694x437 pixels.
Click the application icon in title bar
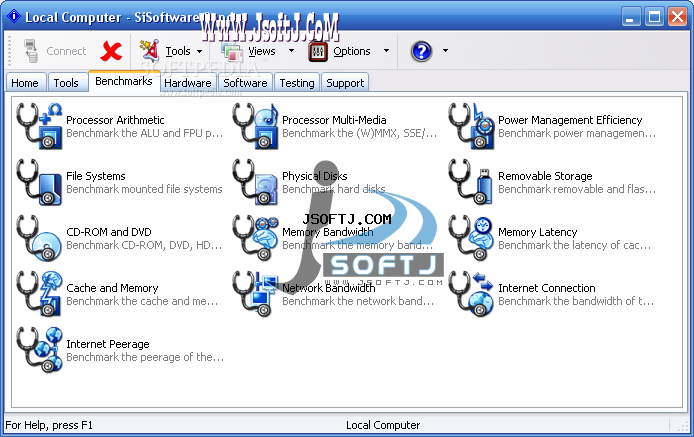14,16
